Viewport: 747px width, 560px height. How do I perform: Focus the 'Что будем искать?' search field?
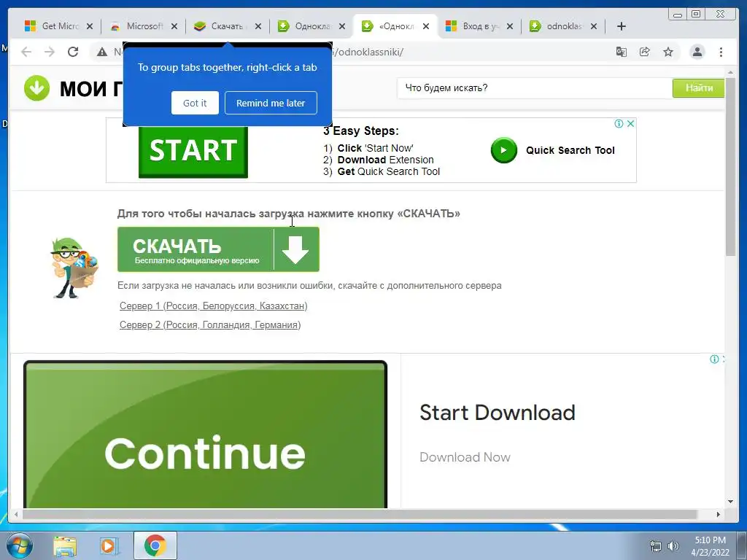pos(535,88)
